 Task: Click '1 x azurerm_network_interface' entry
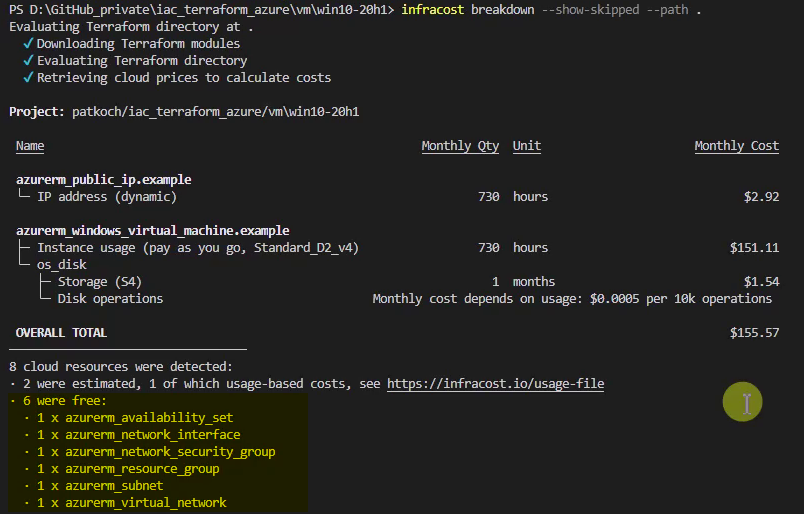coord(138,434)
